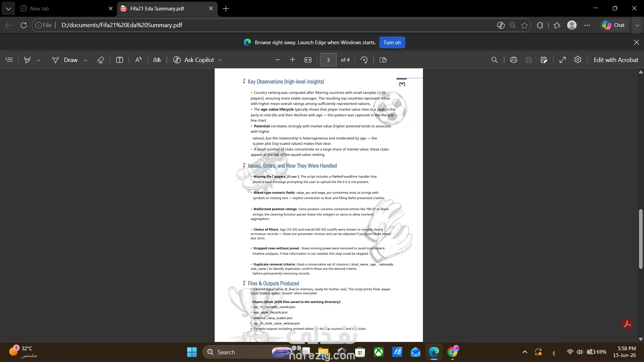Zoom in on the PDF page
The height and width of the screenshot is (362, 644).
tap(292, 60)
